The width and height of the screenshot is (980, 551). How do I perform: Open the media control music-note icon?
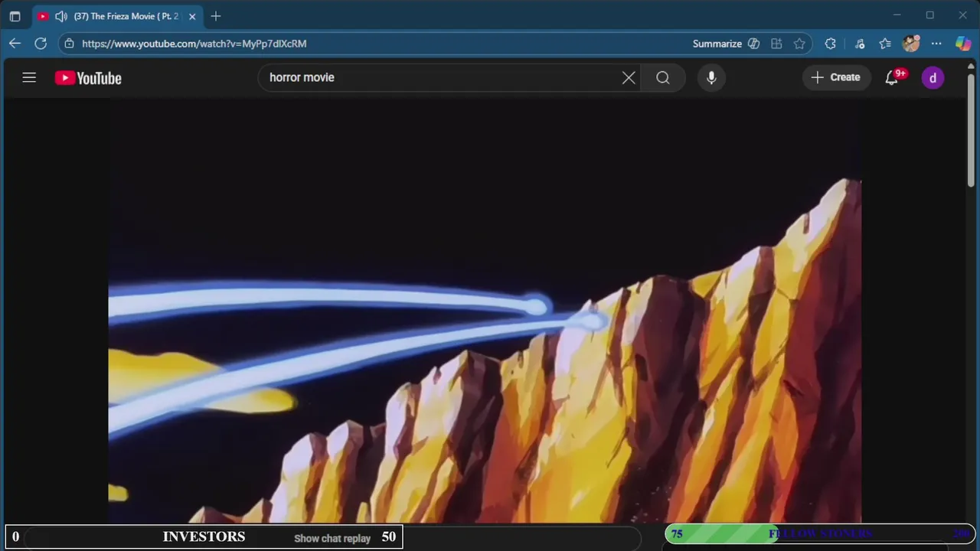(x=860, y=44)
